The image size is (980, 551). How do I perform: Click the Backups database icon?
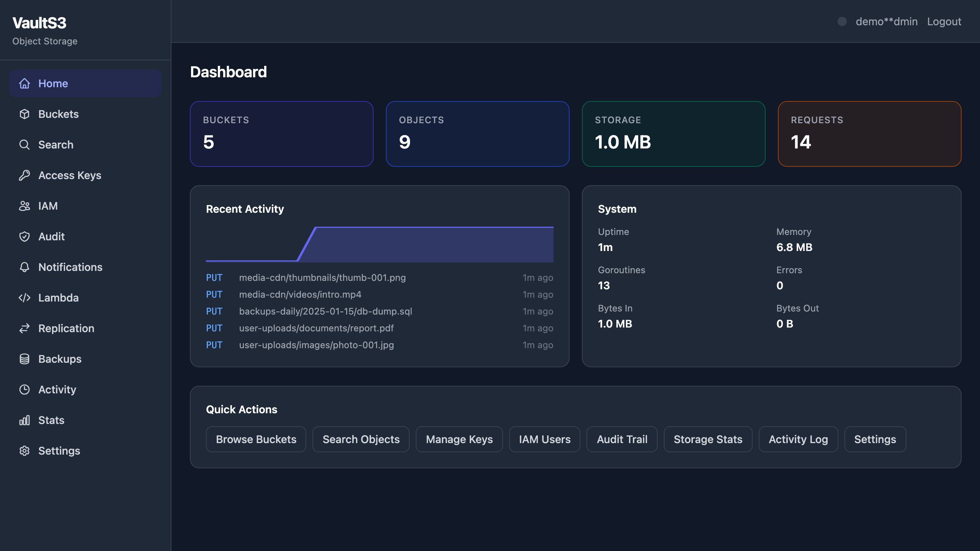click(24, 359)
